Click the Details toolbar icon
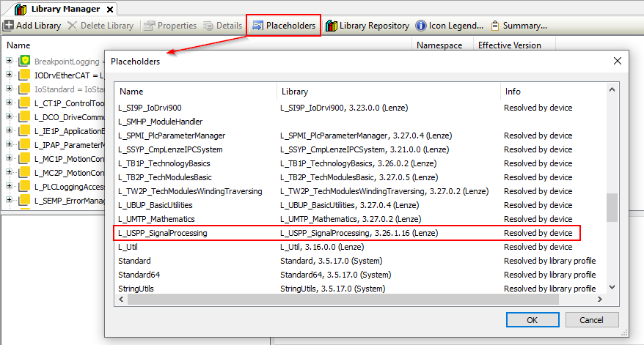This screenshot has width=644, height=345. (x=208, y=26)
